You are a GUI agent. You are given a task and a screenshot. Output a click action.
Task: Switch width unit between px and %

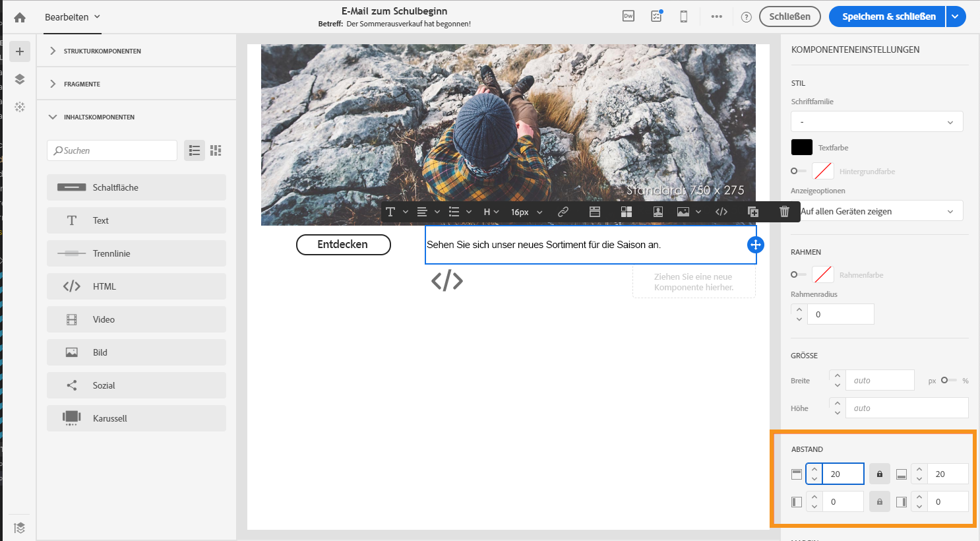click(948, 380)
